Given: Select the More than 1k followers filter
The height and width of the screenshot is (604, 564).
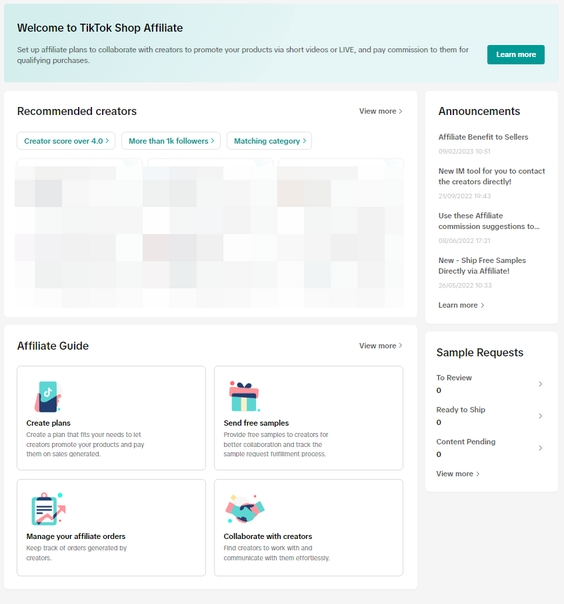Looking at the screenshot, I should coord(171,141).
